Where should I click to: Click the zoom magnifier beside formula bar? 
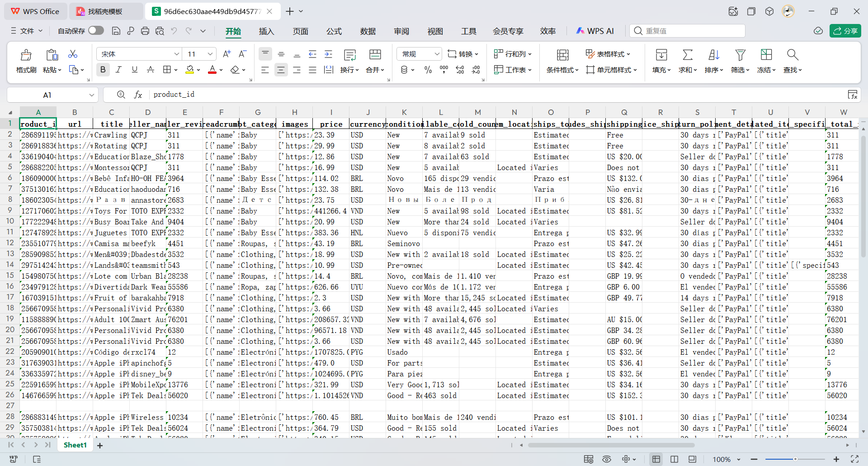121,95
